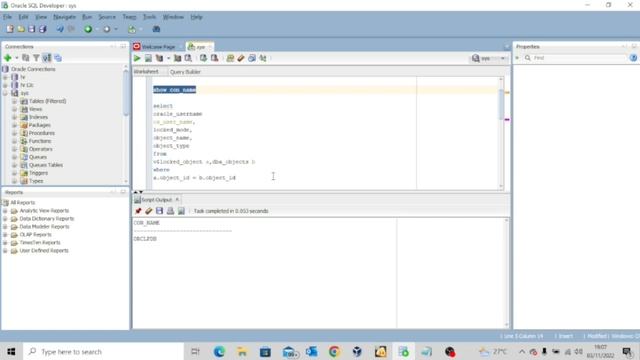Expand the hr connection node
Image resolution: width=640 pixels, height=360 pixels.
click(x=5, y=77)
